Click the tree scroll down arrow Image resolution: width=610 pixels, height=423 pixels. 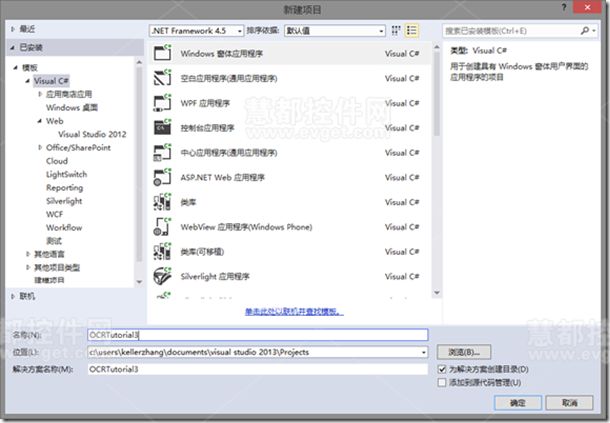pos(139,282)
